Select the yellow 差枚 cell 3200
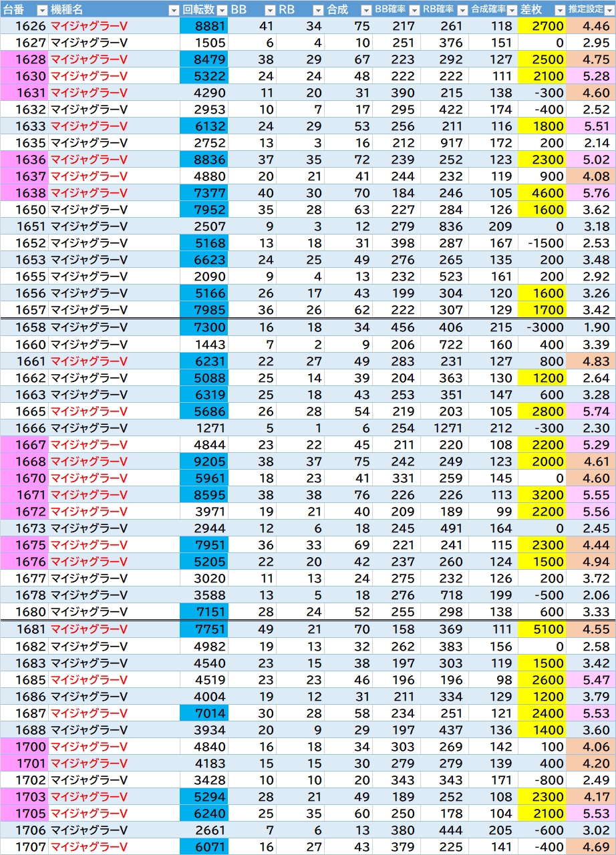616x855 pixels. (542, 495)
